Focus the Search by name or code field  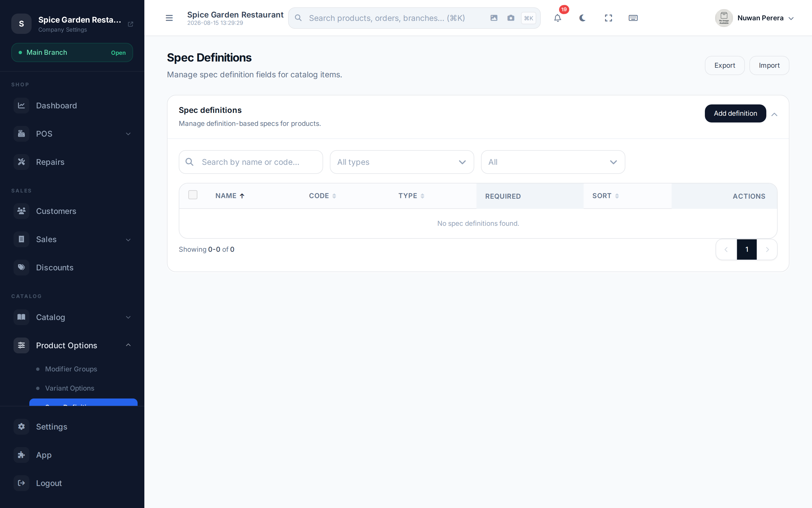pos(251,162)
